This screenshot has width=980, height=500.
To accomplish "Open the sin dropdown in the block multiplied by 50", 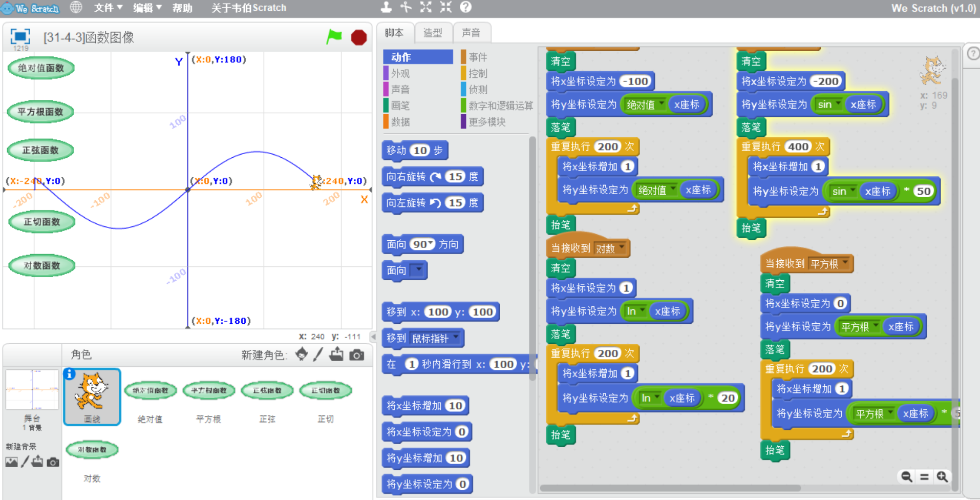I will (x=853, y=191).
